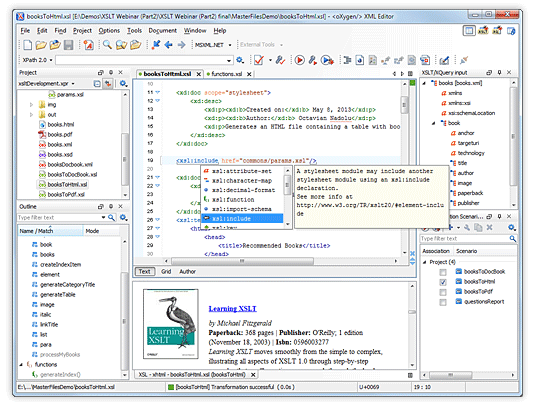Select xsl:include in completion list
This screenshot has height=406, width=534.
[242, 218]
